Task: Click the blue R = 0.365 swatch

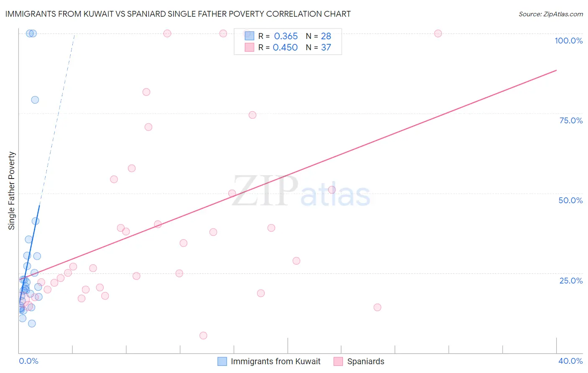Action: pyautogui.click(x=249, y=36)
